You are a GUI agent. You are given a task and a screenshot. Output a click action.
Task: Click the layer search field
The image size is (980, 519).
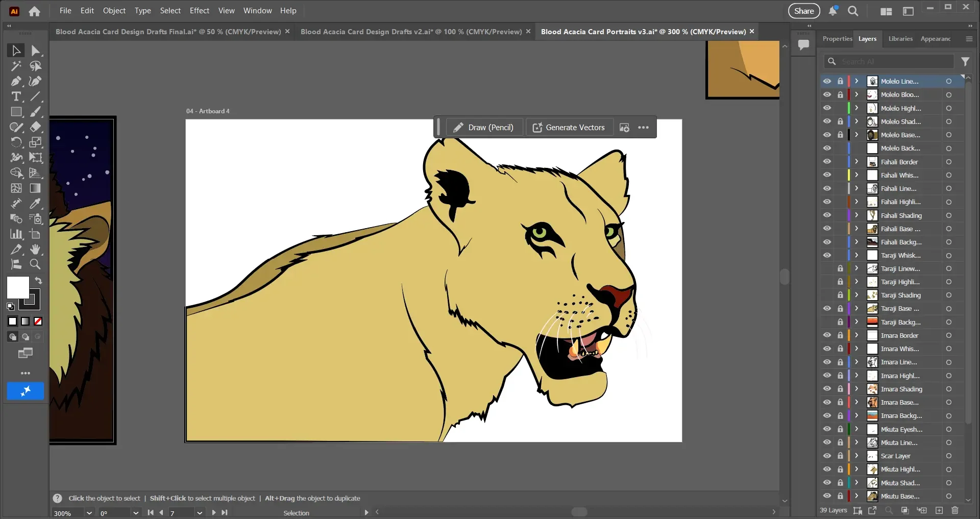[893, 62]
